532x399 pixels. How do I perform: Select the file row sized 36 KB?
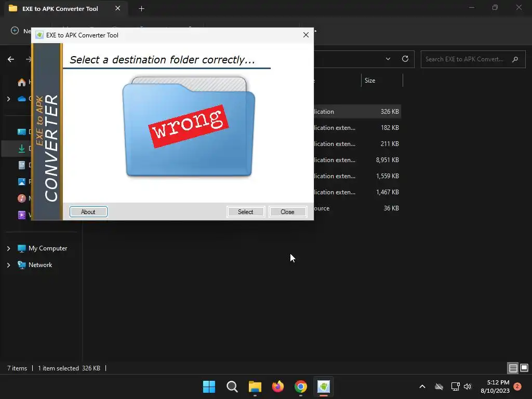click(357, 208)
